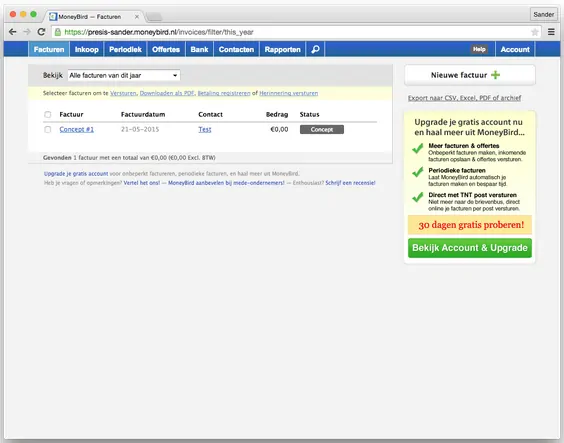Close the MoneyBird Facturen tab

137,17
